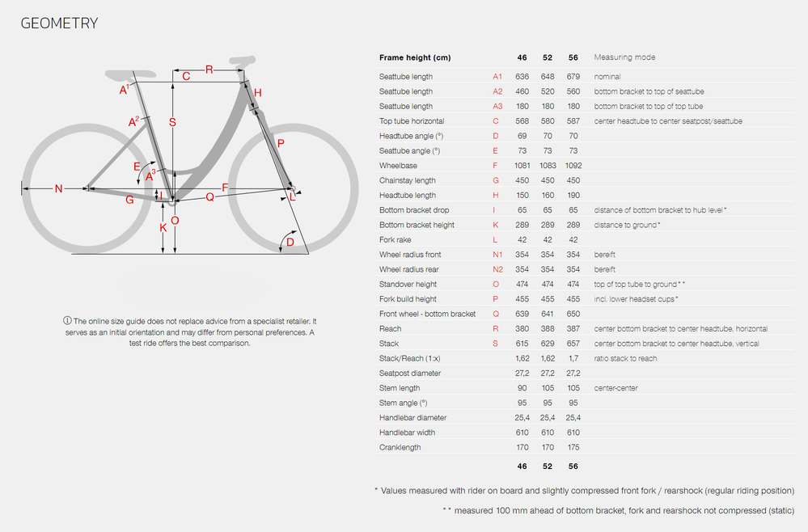Click the Stack/Reach (1:x) row label

coord(411,358)
